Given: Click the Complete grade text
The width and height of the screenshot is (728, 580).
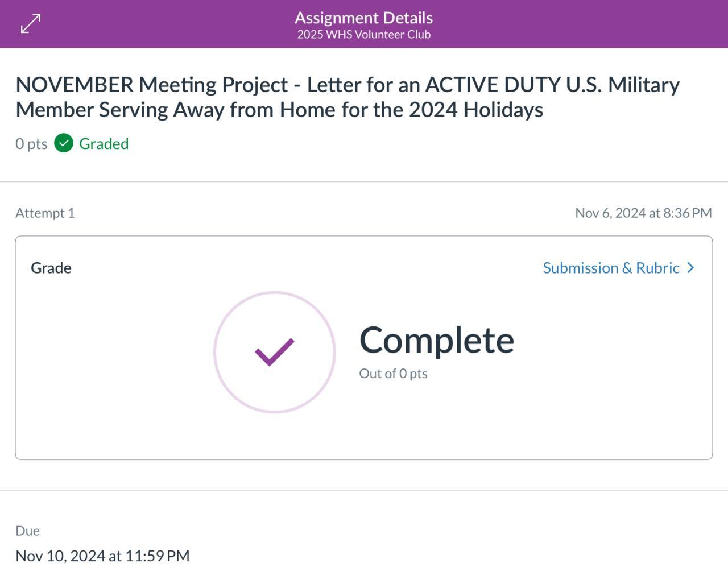Looking at the screenshot, I should [437, 340].
